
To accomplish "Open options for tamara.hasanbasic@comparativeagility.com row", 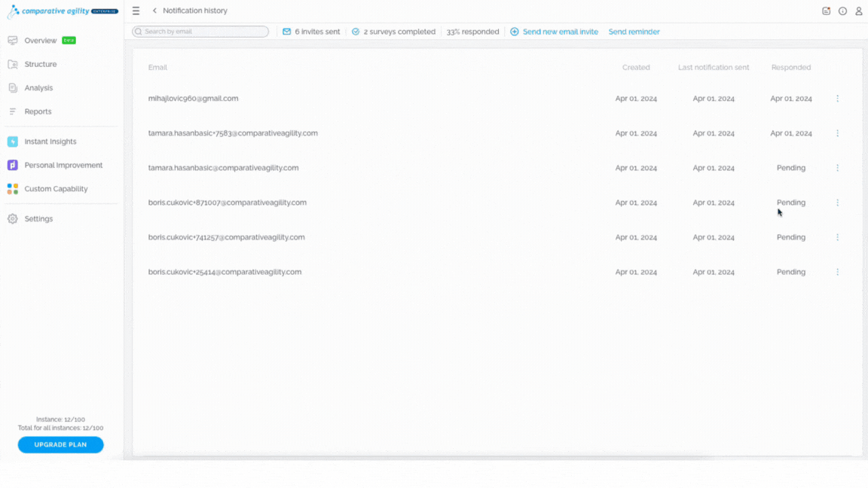I will click(x=838, y=168).
